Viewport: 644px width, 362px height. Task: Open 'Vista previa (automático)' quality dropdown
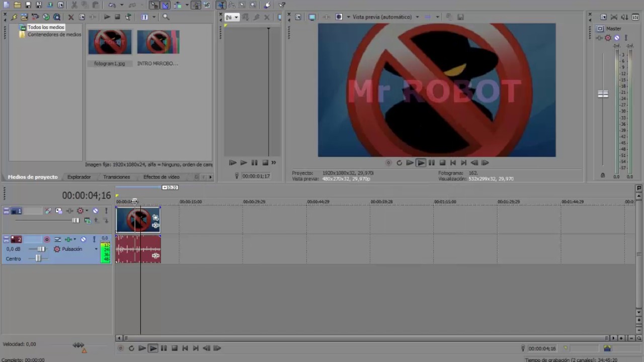tap(417, 17)
